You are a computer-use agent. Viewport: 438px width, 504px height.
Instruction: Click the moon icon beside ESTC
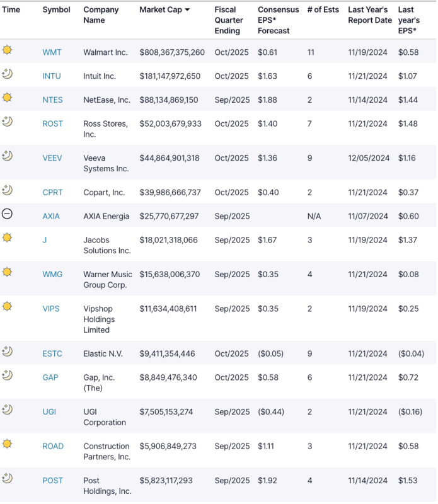7,352
